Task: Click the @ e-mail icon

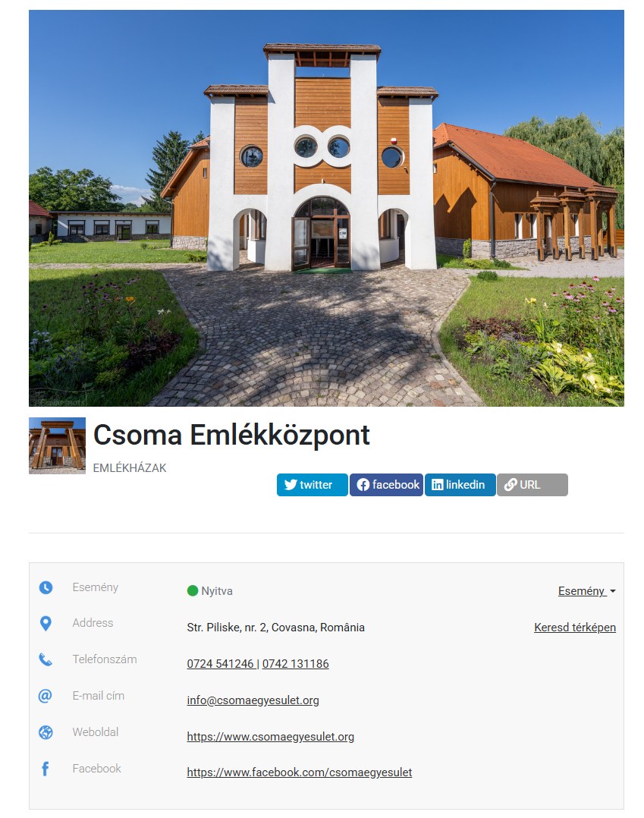Action: 46,696
